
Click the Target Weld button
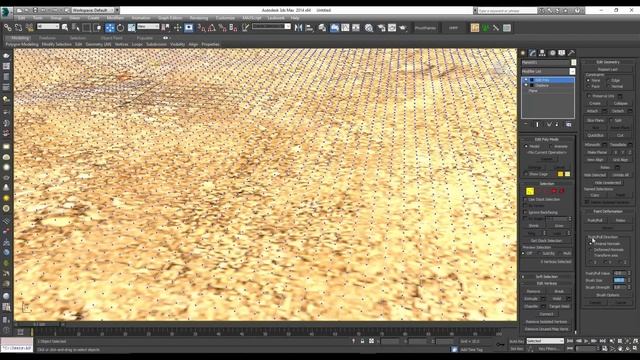[x=559, y=307]
